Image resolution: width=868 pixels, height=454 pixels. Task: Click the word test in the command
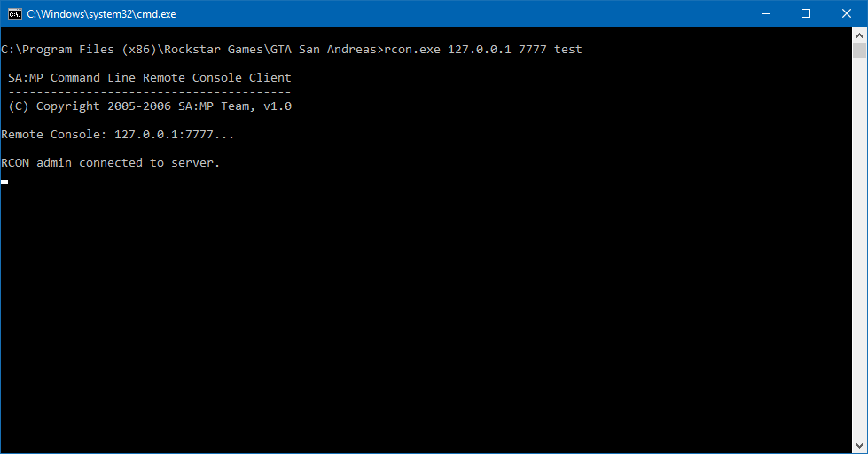pyautogui.click(x=568, y=50)
